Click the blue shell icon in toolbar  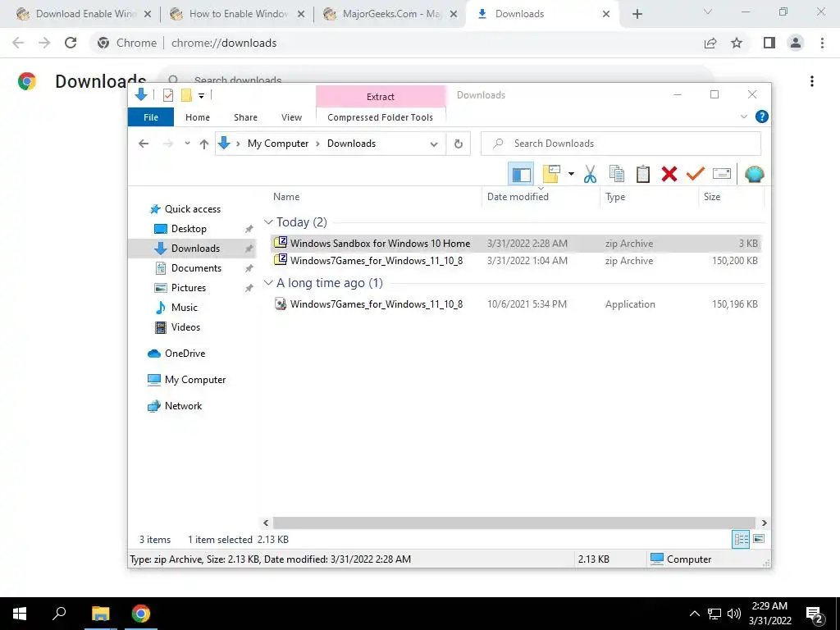tap(755, 174)
